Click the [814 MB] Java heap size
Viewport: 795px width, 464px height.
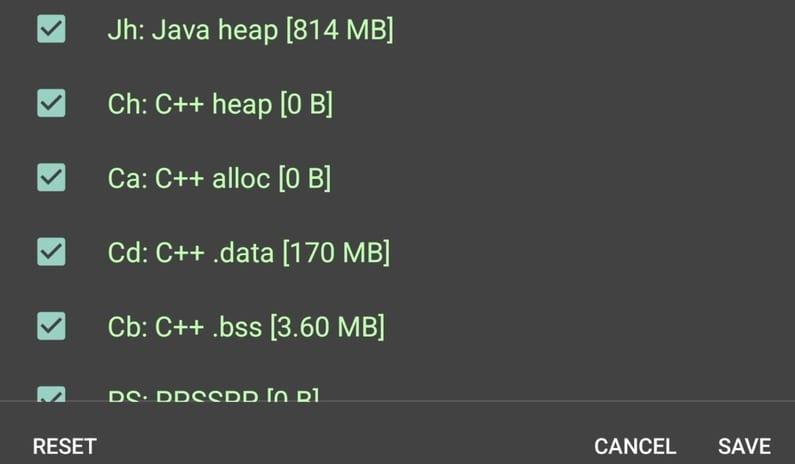[340, 30]
